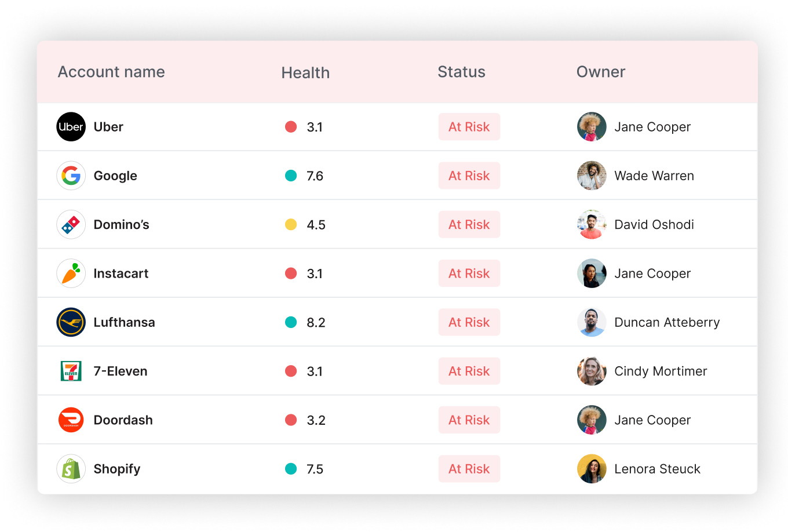The width and height of the screenshot is (788, 532).
Task: Click the red health dot for Instacart
Action: click(x=291, y=274)
